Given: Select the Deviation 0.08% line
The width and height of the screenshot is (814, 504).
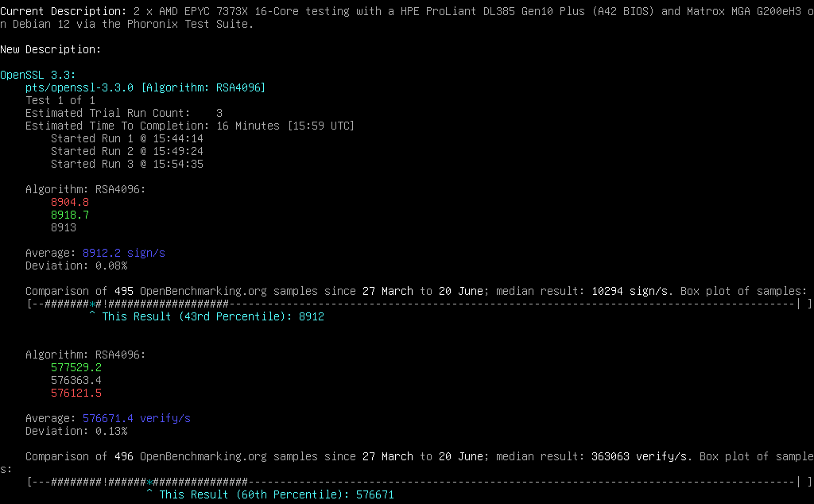Looking at the screenshot, I should [x=76, y=266].
